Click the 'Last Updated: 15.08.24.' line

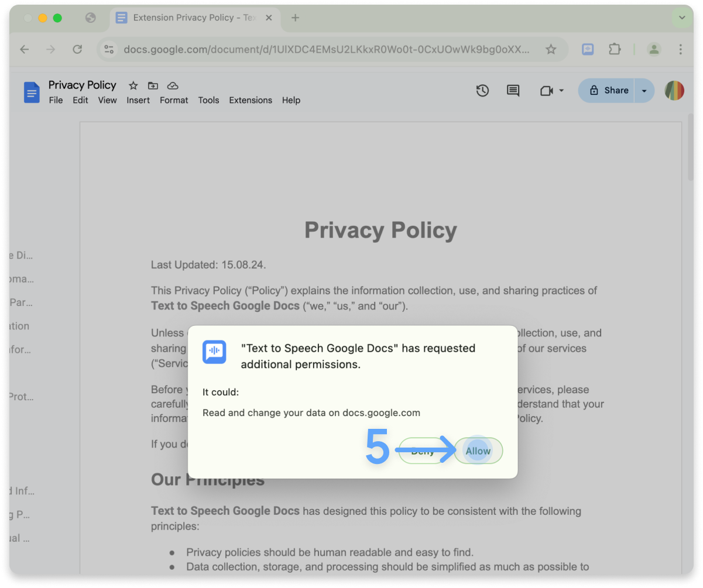[208, 264]
